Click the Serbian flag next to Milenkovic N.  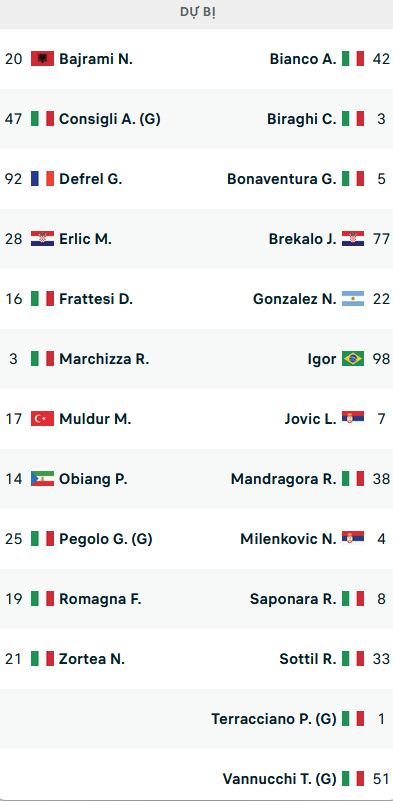tap(353, 538)
